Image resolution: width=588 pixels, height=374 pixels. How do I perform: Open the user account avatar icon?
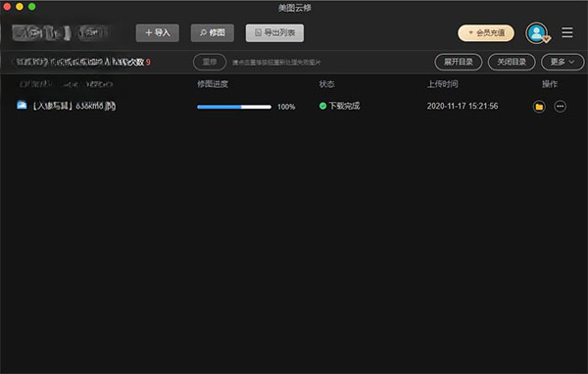(537, 33)
